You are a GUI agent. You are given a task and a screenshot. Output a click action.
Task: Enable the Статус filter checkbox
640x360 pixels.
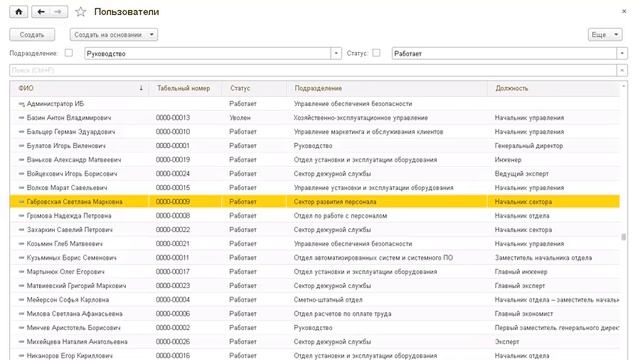pyautogui.click(x=376, y=53)
